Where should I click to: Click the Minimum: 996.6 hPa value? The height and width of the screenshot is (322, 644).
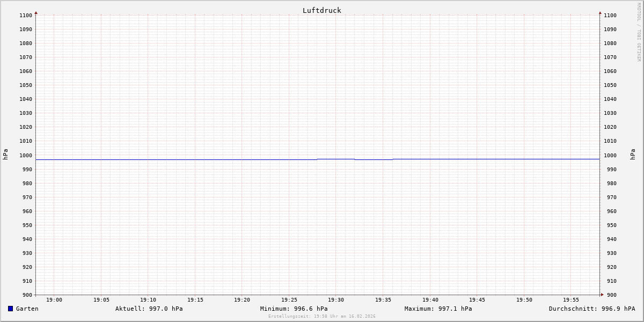pyautogui.click(x=294, y=309)
